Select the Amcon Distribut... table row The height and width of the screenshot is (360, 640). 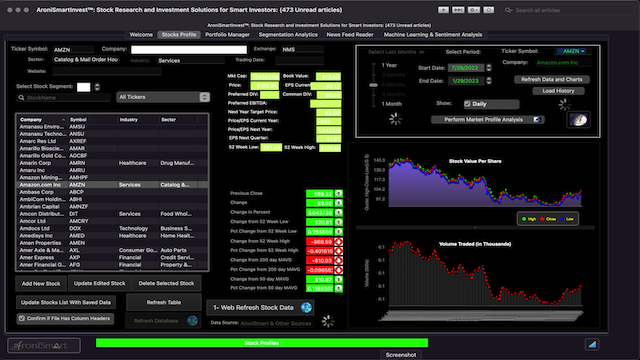[x=112, y=214]
